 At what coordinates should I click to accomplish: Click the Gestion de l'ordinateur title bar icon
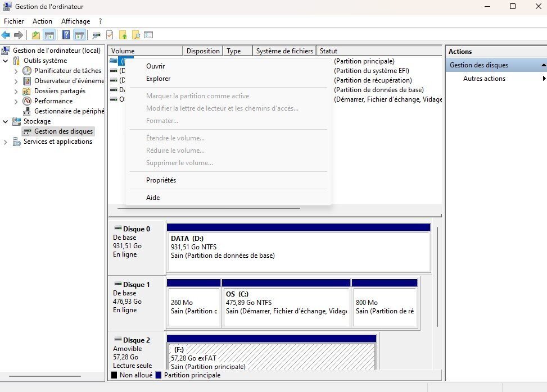click(x=7, y=6)
